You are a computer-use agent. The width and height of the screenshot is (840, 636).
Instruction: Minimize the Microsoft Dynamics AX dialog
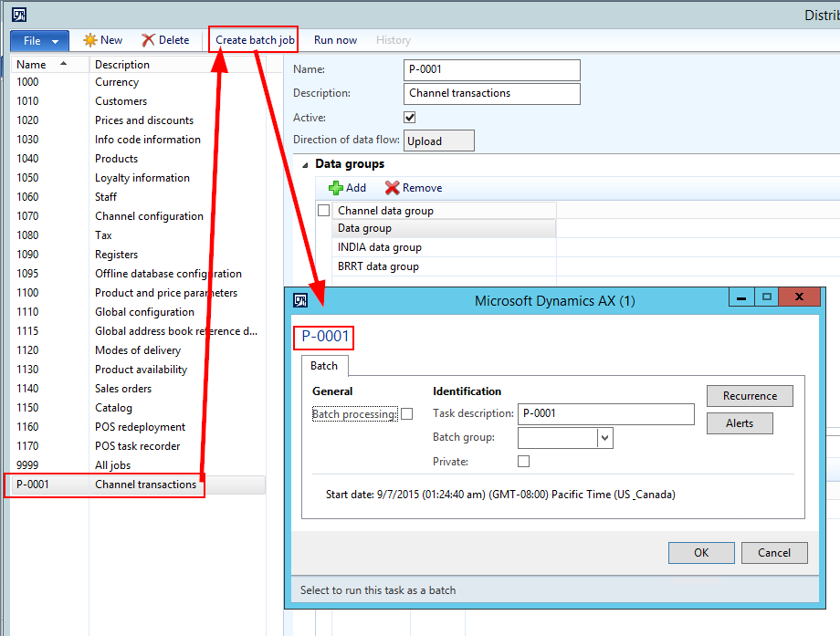coord(741,297)
